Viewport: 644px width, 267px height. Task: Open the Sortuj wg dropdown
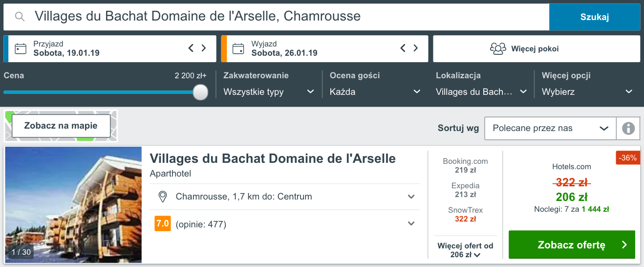point(550,129)
